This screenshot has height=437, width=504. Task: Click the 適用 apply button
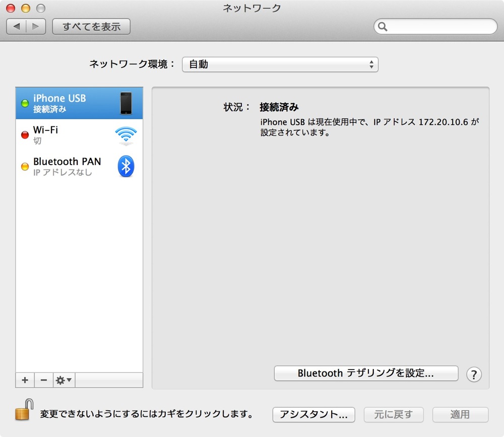point(460,414)
